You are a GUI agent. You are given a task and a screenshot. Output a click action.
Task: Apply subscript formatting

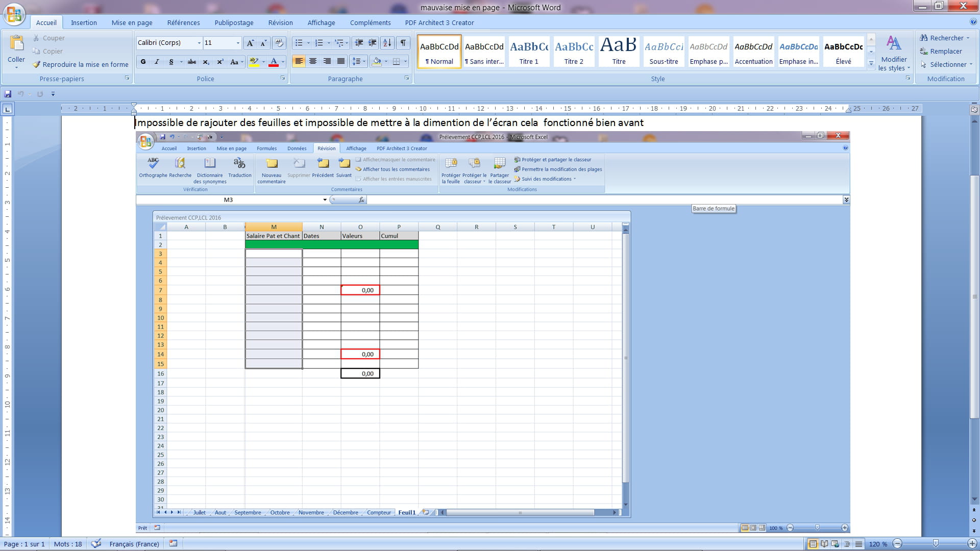pos(206,62)
